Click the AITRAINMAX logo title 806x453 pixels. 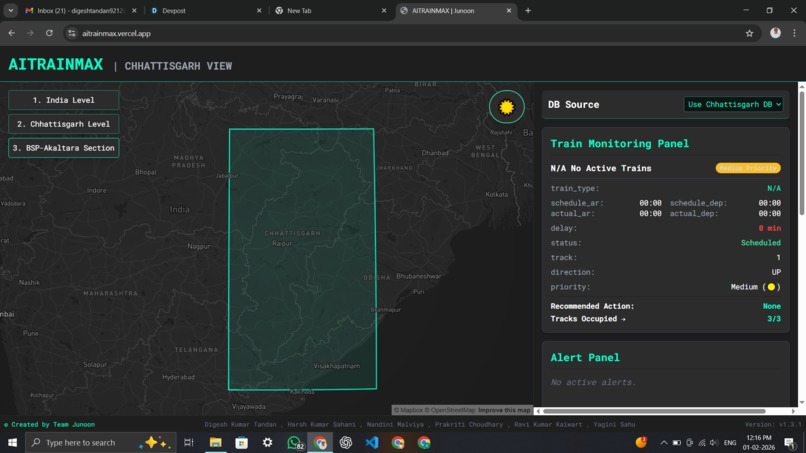[x=56, y=65]
